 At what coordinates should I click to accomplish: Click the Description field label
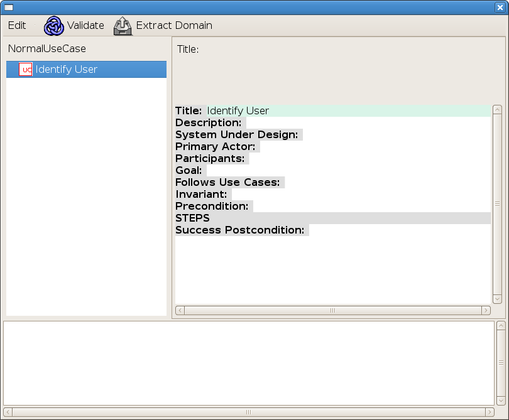point(209,122)
